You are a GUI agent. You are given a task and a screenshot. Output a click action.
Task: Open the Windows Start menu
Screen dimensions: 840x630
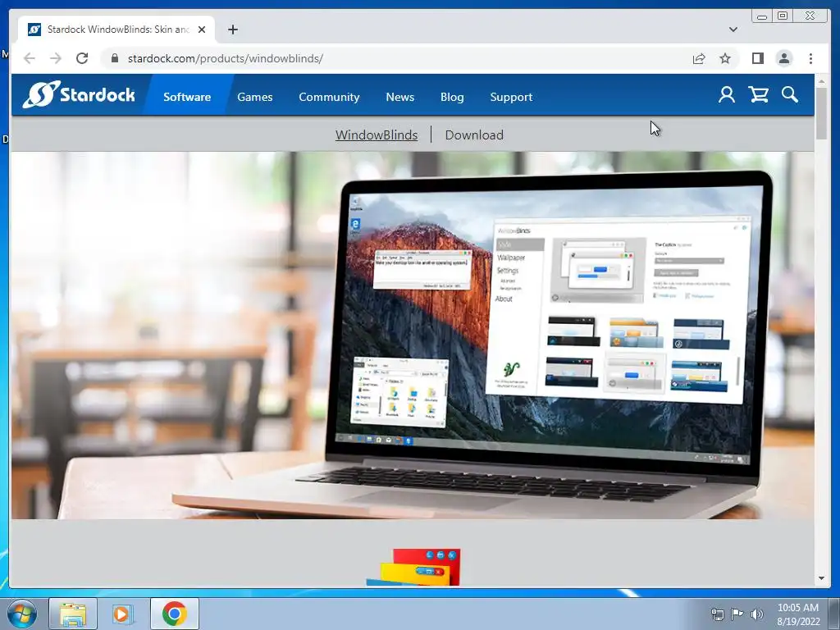pos(22,614)
